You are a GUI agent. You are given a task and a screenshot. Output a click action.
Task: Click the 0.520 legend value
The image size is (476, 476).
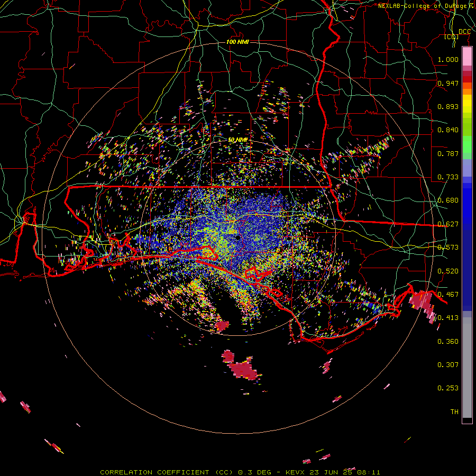click(448, 271)
